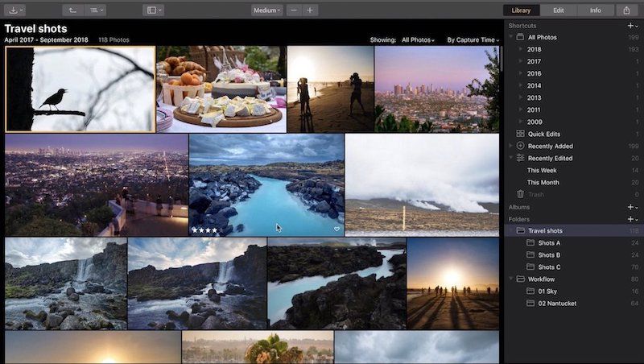Set star rating on the lagoon photo

click(204, 230)
